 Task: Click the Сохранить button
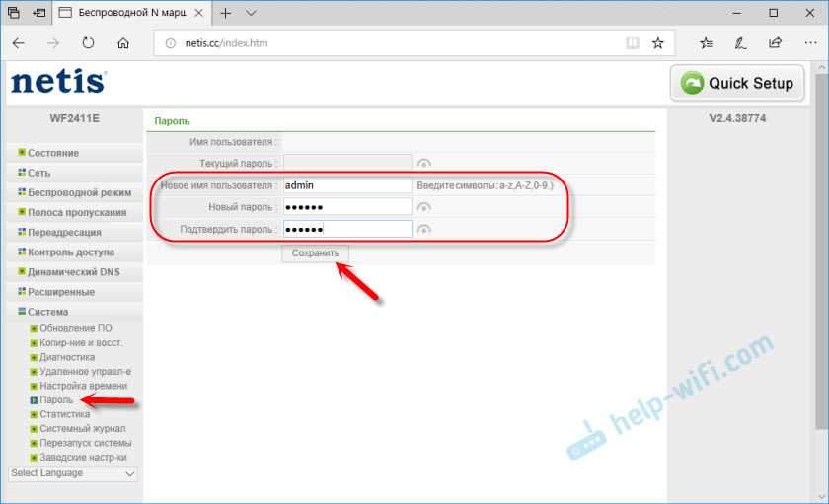[x=315, y=253]
